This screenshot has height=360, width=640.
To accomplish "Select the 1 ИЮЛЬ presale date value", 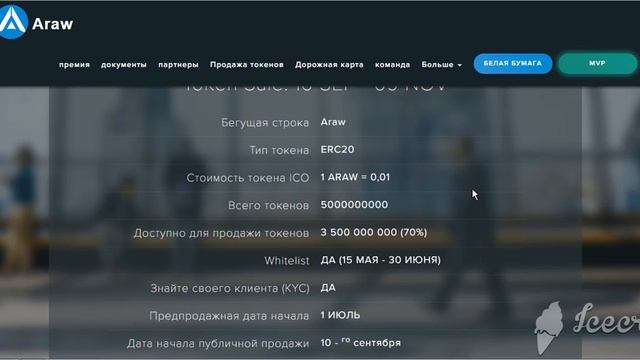I will [340, 315].
